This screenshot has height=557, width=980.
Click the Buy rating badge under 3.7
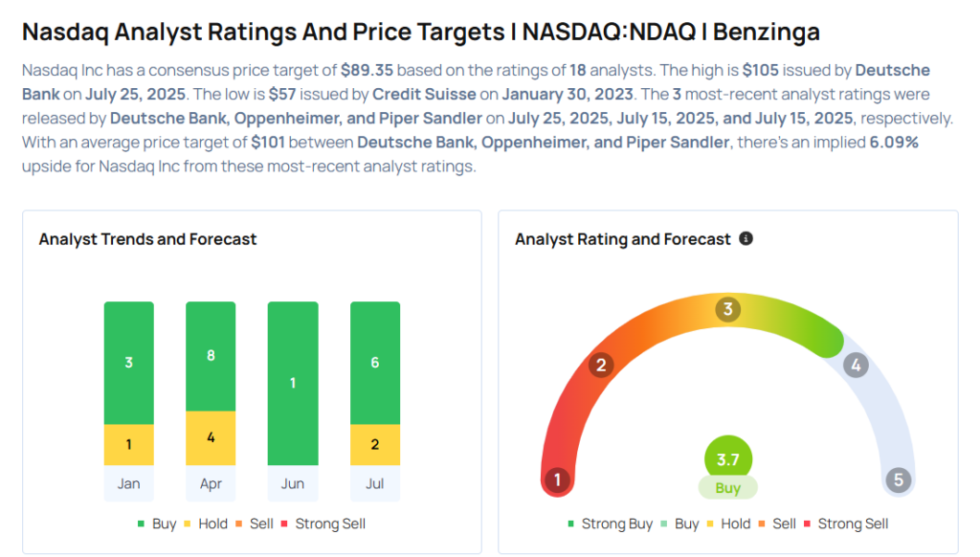pos(727,488)
